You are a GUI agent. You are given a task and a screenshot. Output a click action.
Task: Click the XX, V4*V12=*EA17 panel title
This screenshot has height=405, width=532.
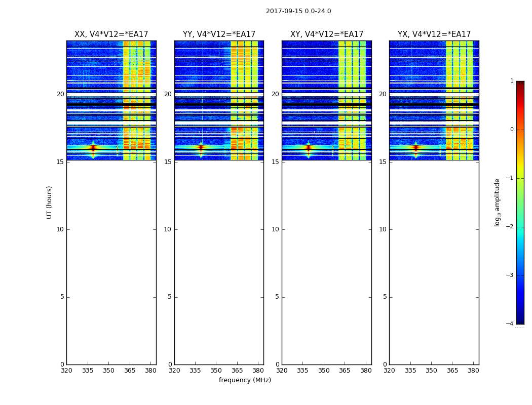[111, 34]
